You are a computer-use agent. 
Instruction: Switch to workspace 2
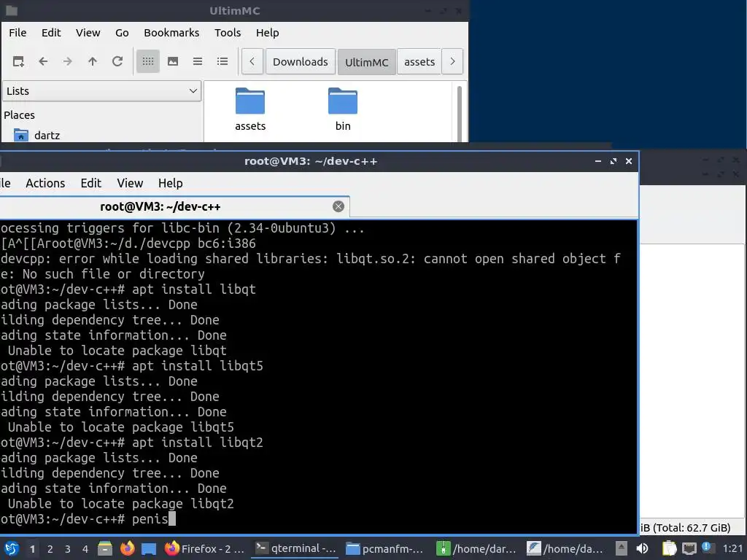click(50, 549)
